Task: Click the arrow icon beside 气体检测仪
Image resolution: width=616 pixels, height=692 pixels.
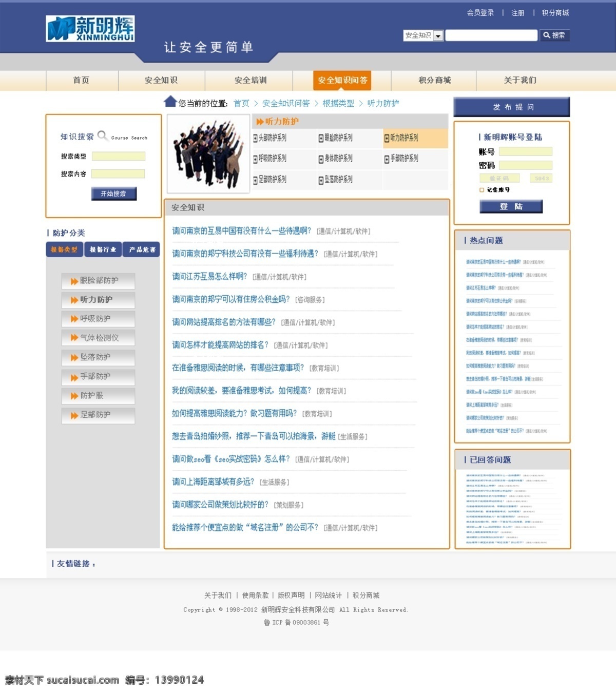Action: [74, 338]
